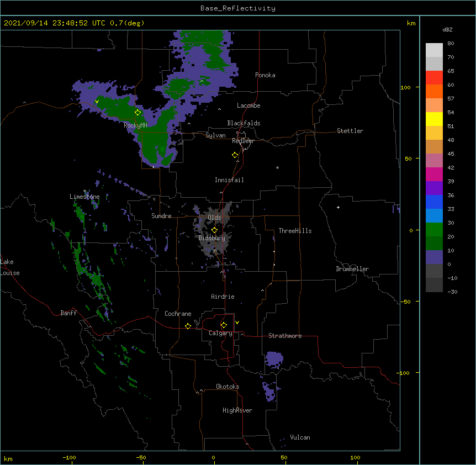Click the RedDeer city label

click(243, 141)
